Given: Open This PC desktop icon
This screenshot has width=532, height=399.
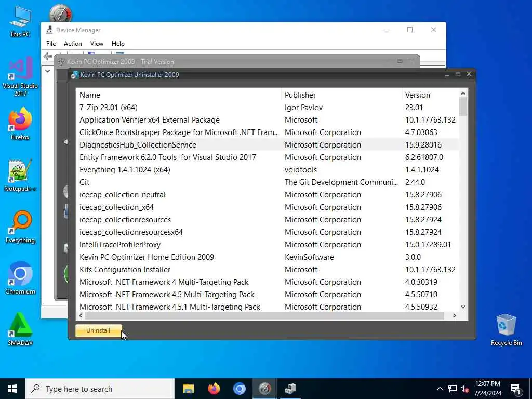Looking at the screenshot, I should click(20, 21).
